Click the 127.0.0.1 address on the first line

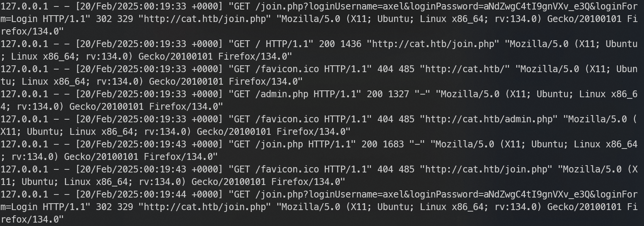click(24, 6)
